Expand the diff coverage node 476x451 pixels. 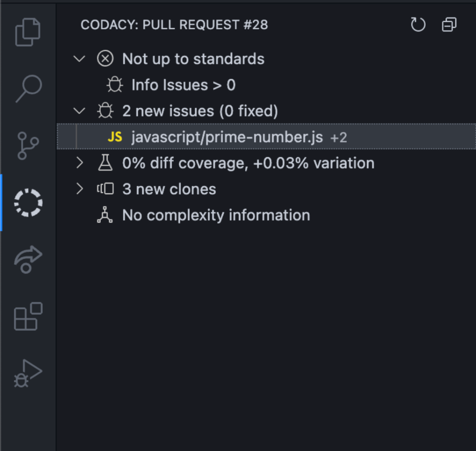(x=79, y=163)
